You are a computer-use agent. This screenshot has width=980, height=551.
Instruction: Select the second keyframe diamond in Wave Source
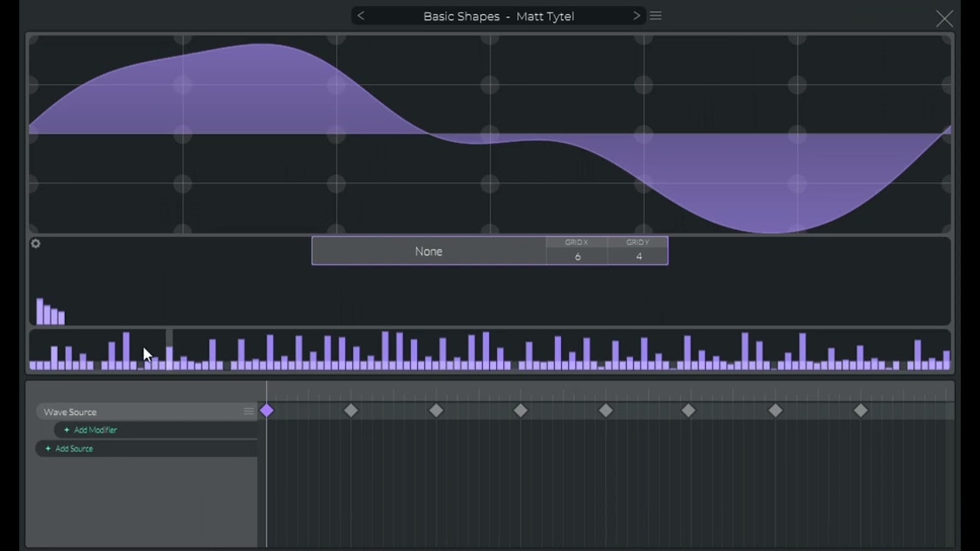tap(351, 411)
